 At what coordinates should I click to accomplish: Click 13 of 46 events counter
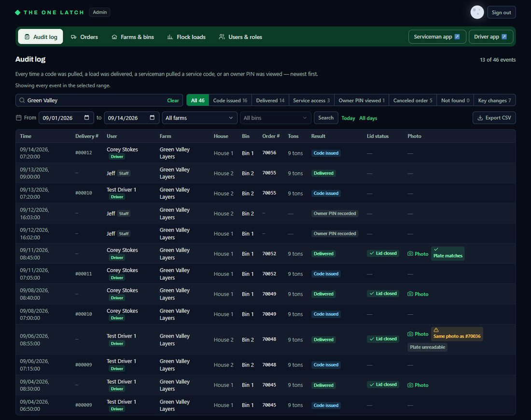498,60
